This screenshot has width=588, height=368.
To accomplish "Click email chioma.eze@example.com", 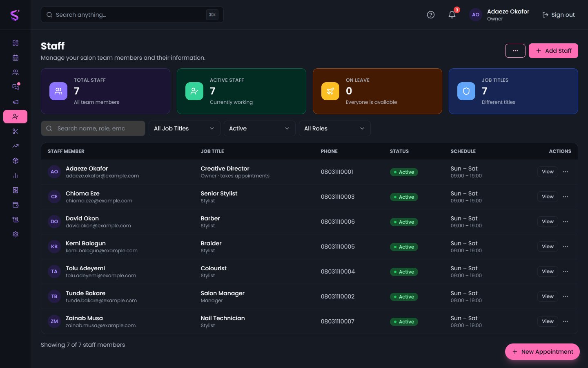I will click(99, 201).
